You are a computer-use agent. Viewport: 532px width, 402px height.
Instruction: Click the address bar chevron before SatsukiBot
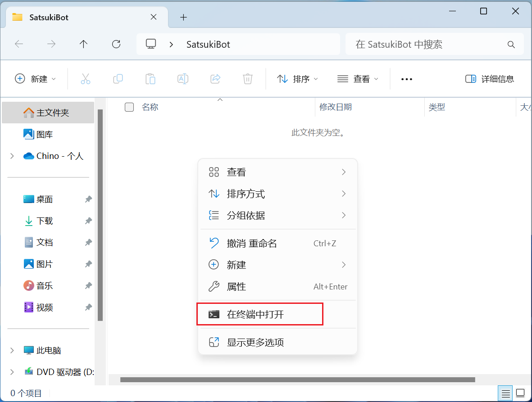point(171,45)
